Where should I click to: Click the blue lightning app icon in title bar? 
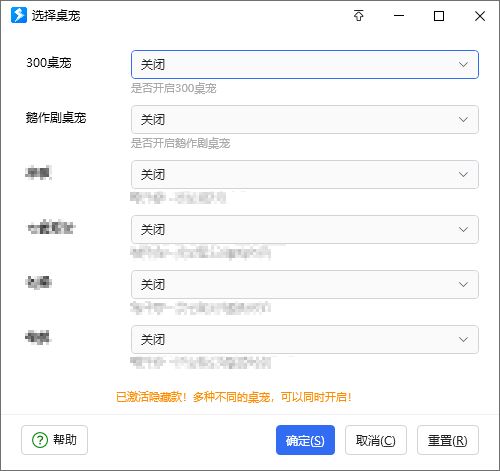[19, 15]
